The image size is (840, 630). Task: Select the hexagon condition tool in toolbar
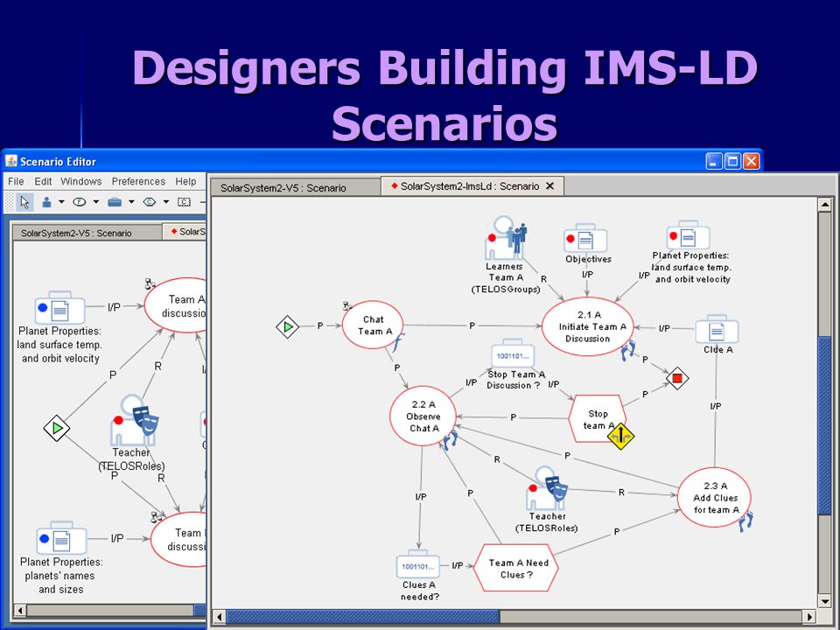[150, 202]
